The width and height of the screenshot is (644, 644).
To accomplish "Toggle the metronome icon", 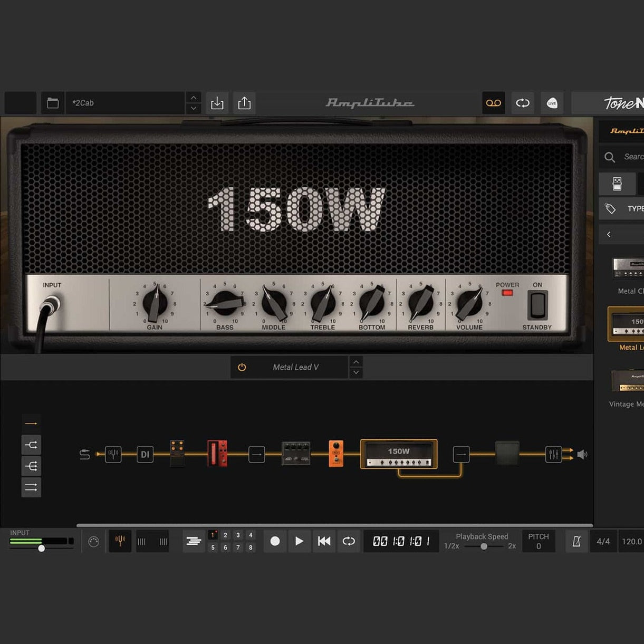I will point(576,541).
